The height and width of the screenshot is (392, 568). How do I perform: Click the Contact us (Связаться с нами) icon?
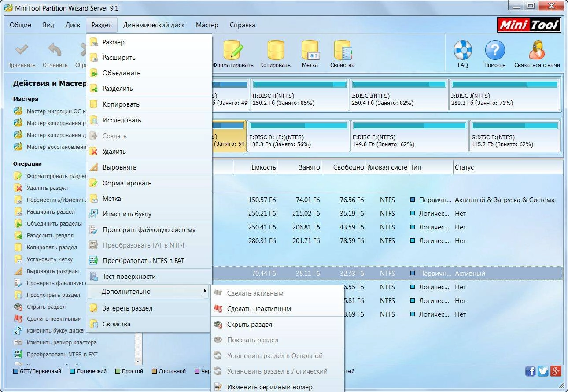coord(537,50)
